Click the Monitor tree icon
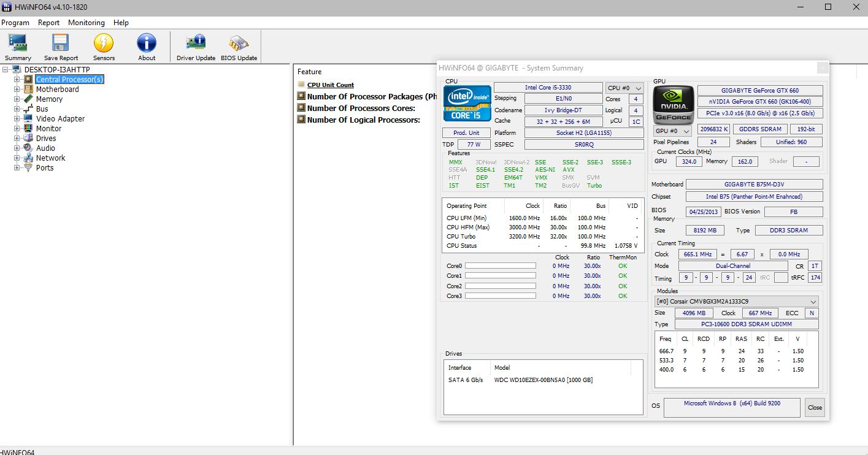Image resolution: width=868 pixels, height=455 pixels. tap(28, 128)
